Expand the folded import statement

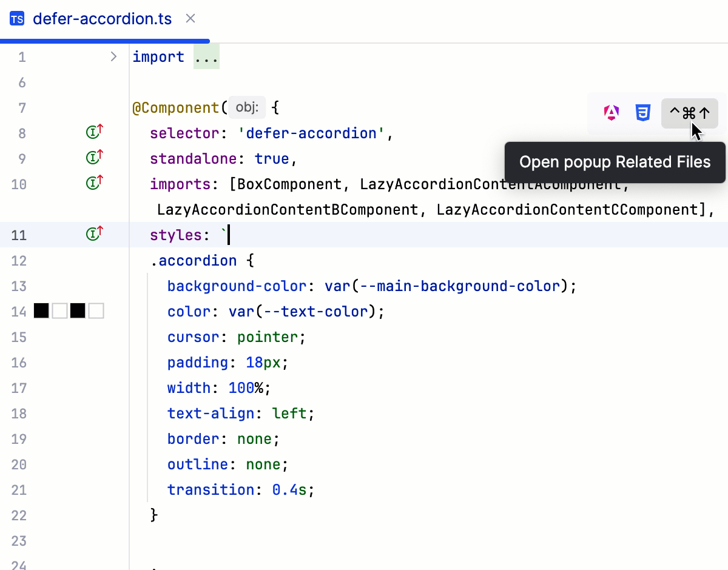206,56
